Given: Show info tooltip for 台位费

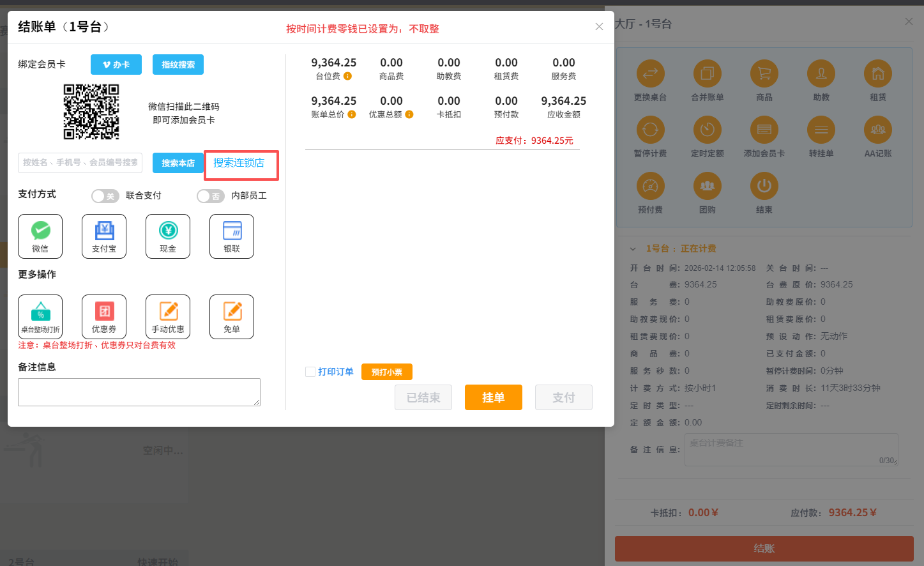Looking at the screenshot, I should 348,76.
